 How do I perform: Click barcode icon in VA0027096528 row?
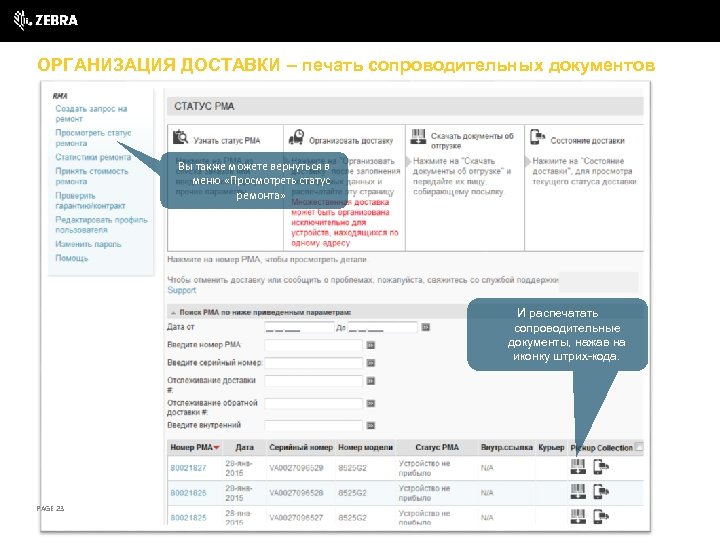click(x=578, y=492)
